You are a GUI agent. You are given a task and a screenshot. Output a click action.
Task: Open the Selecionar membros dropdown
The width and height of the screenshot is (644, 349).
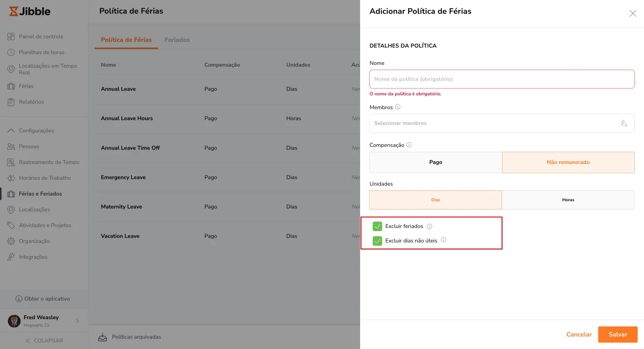(502, 123)
